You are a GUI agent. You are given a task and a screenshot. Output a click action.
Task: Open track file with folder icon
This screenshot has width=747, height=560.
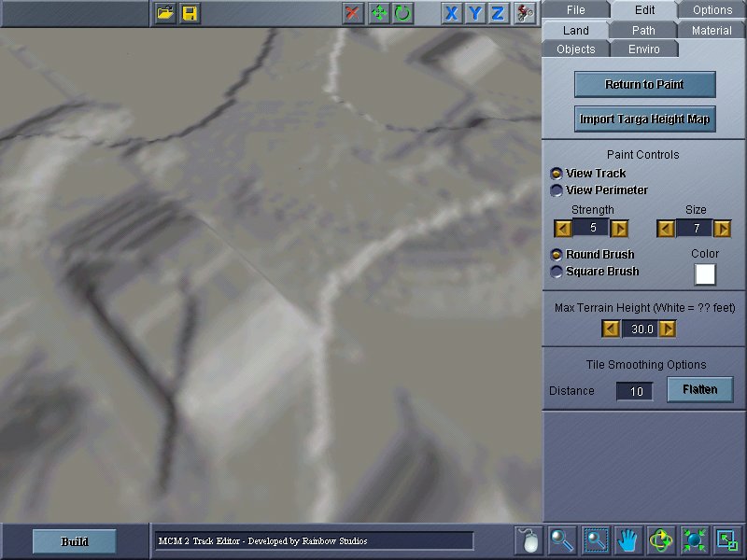point(165,13)
